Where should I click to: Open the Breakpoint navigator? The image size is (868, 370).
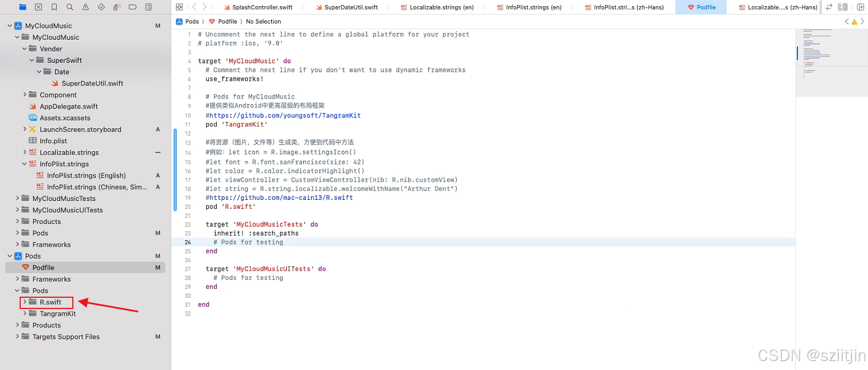[x=132, y=7]
